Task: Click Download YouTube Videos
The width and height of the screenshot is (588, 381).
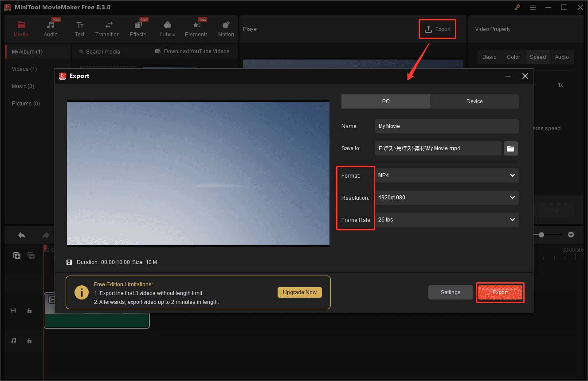Action: pos(192,51)
